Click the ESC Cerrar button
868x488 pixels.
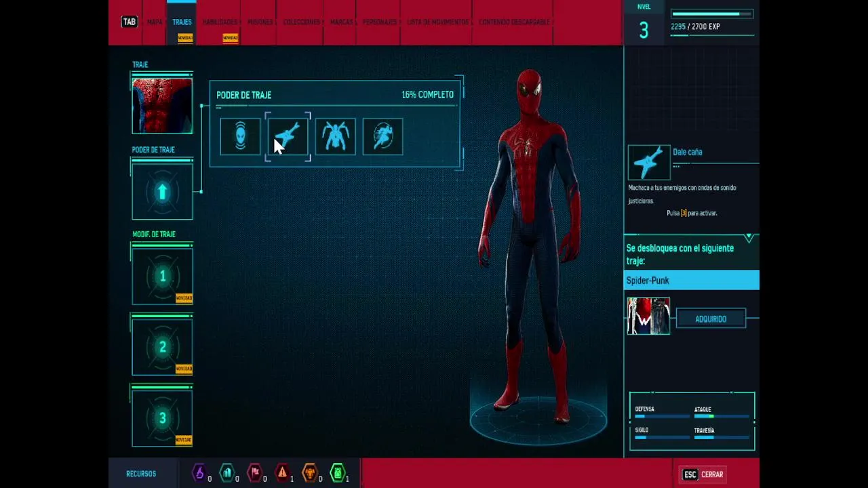703,474
